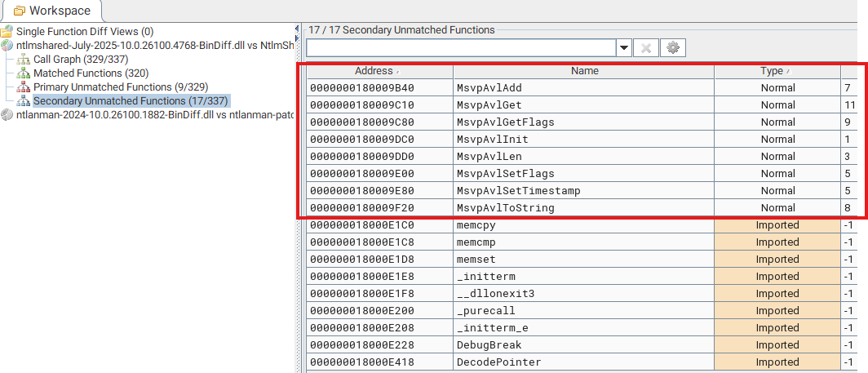Click inside the function filter text field

pyautogui.click(x=461, y=48)
